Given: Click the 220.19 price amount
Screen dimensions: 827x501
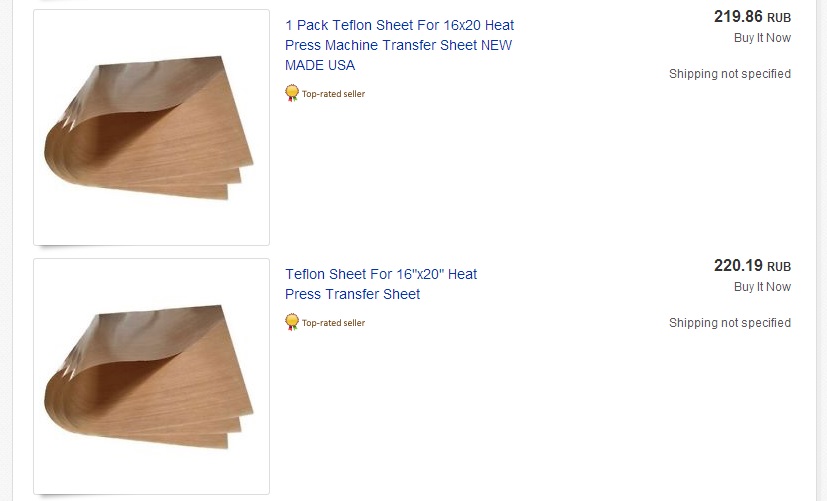Looking at the screenshot, I should [738, 266].
